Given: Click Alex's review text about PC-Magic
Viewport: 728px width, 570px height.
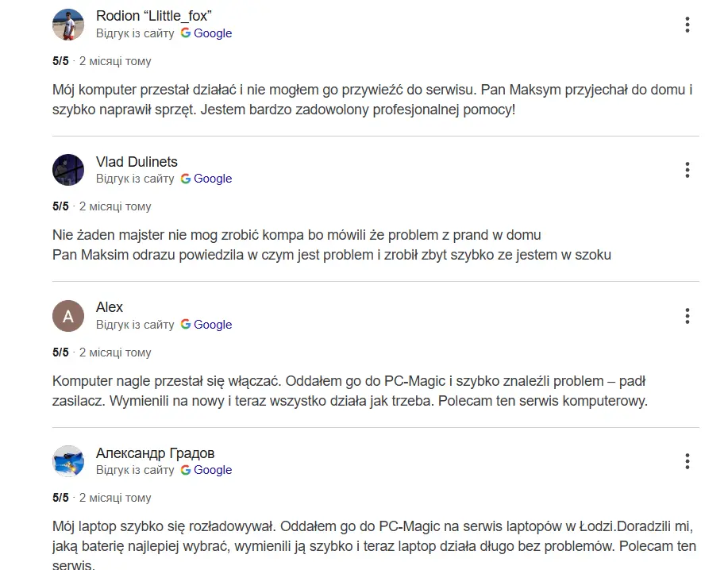Looking at the screenshot, I should tap(350, 391).
